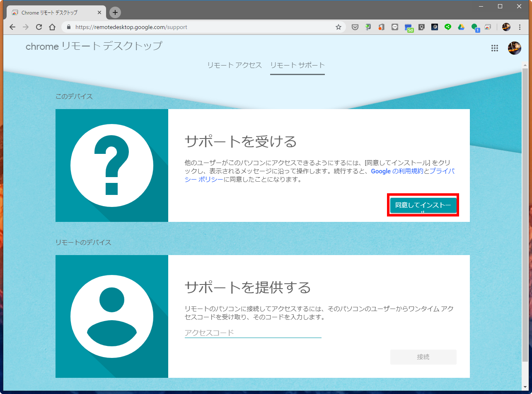Screen dimensions: 532x394
Task: Go back using the browser back arrow
Action: [x=12, y=27]
